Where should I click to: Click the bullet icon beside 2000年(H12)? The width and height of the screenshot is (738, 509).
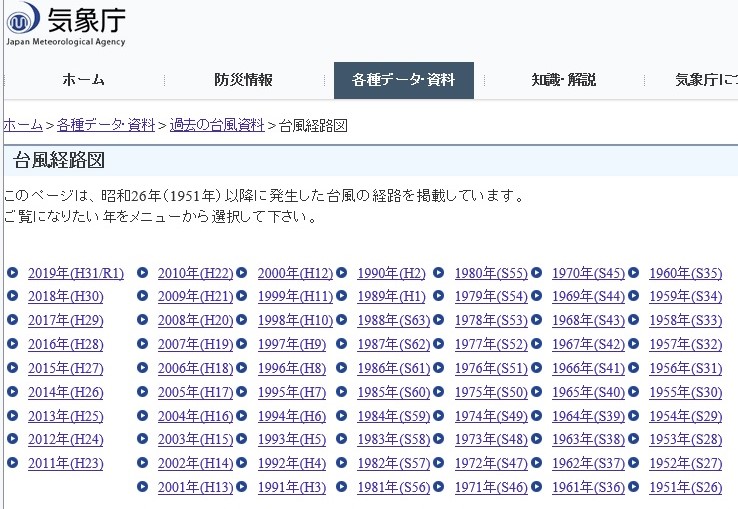pyautogui.click(x=241, y=273)
